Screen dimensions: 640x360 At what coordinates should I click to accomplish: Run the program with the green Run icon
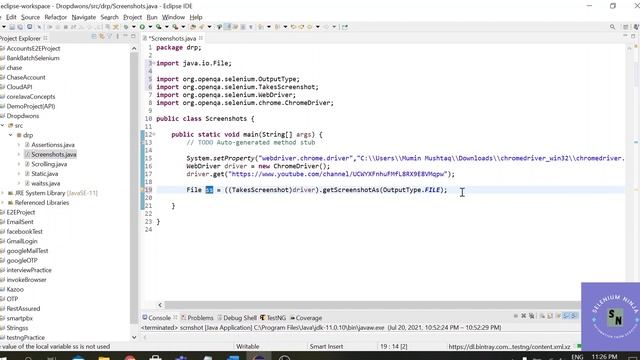(x=142, y=27)
